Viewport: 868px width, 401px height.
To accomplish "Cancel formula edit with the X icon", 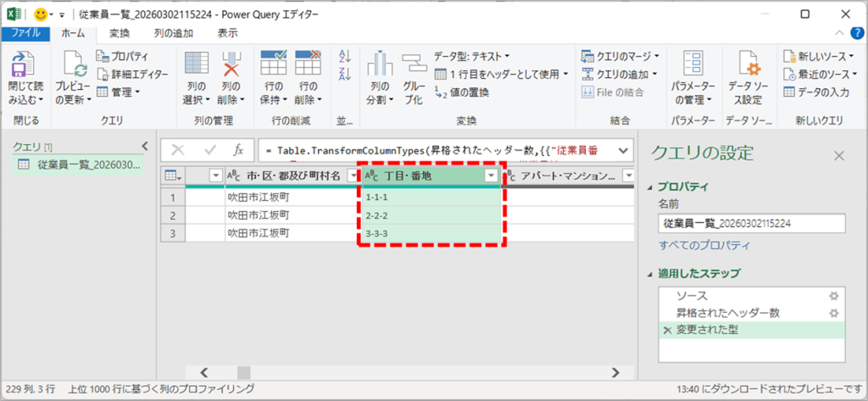I will tap(178, 149).
